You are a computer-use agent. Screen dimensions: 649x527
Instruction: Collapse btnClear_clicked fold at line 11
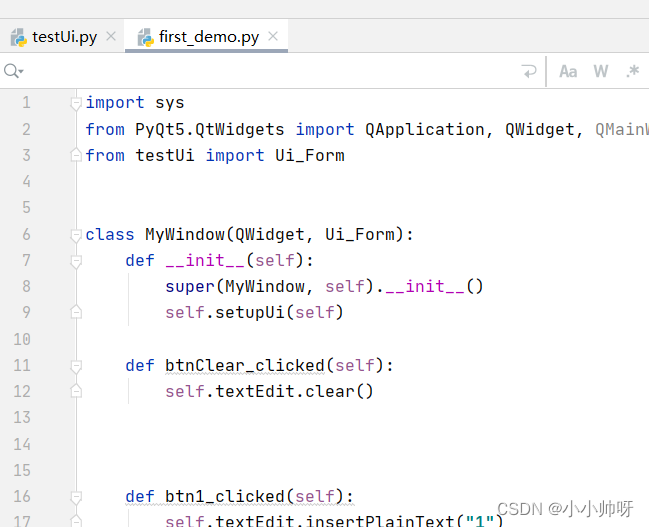click(76, 366)
